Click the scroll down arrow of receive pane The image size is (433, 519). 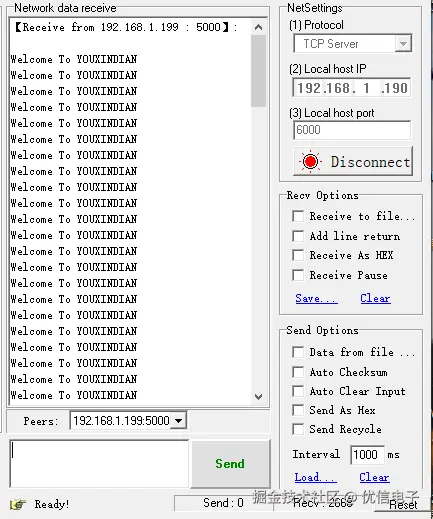click(x=258, y=397)
